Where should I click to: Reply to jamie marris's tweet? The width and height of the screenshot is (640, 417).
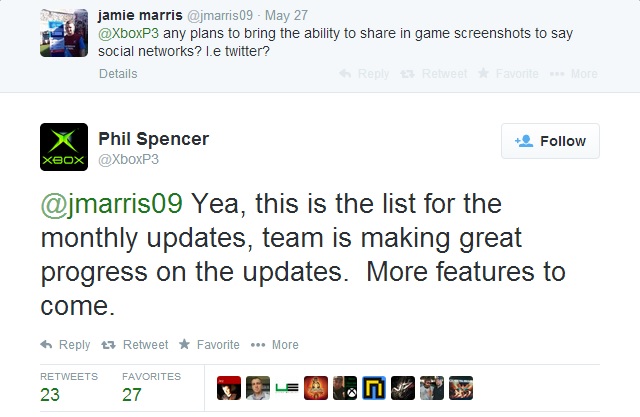click(364, 74)
